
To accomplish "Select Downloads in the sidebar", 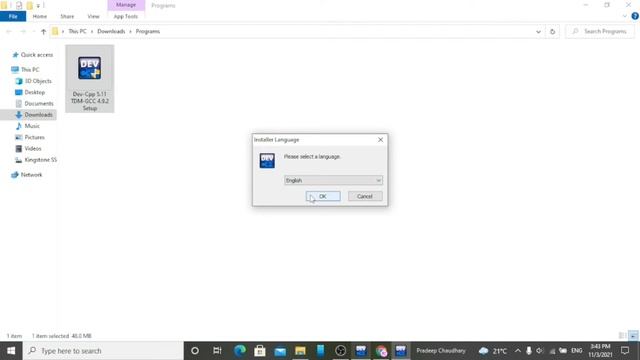I will (x=38, y=115).
